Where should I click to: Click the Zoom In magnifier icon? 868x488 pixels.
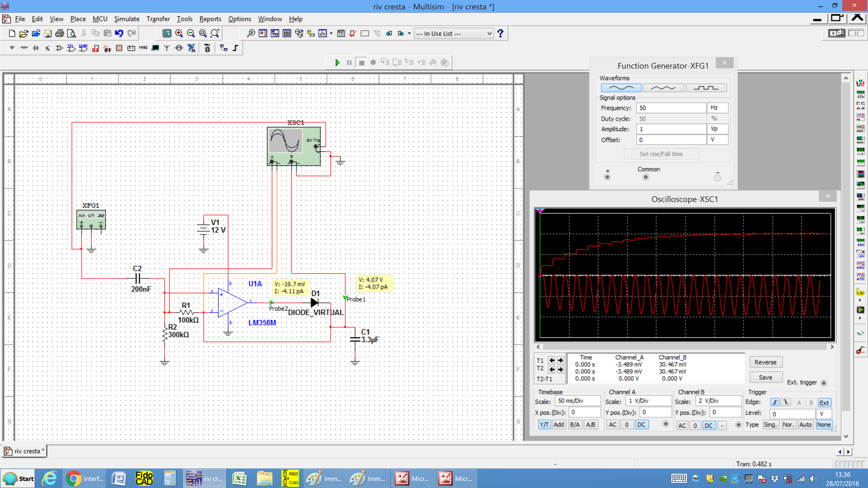pyautogui.click(x=179, y=33)
